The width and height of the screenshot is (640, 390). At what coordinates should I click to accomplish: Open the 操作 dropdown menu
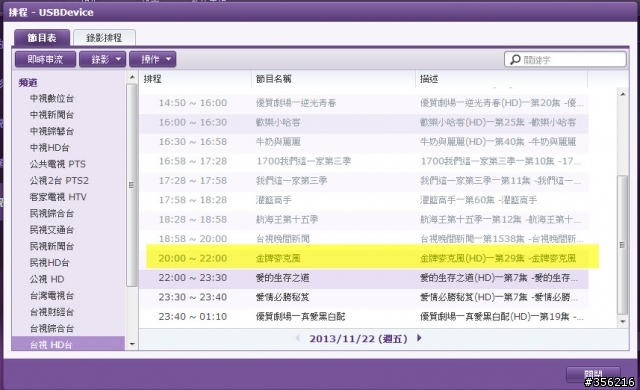click(x=153, y=60)
